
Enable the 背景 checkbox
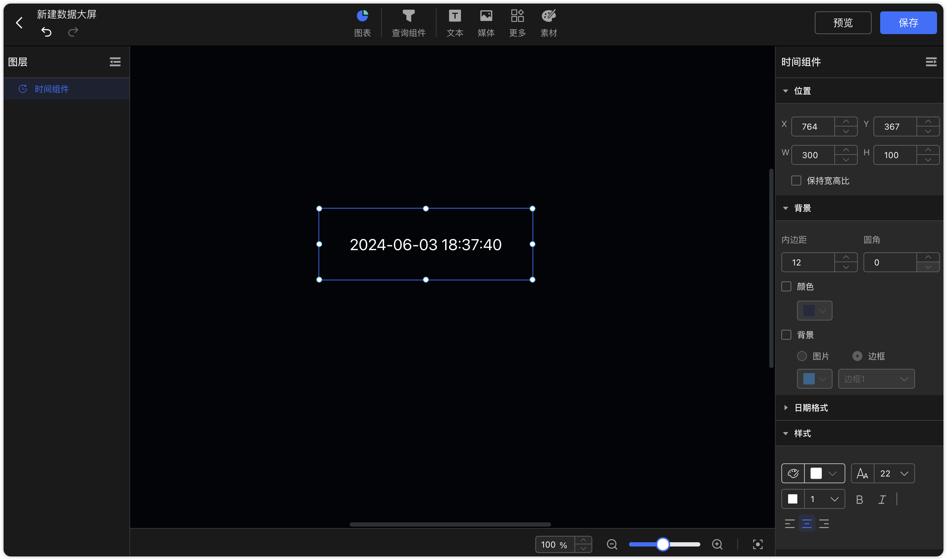(786, 335)
